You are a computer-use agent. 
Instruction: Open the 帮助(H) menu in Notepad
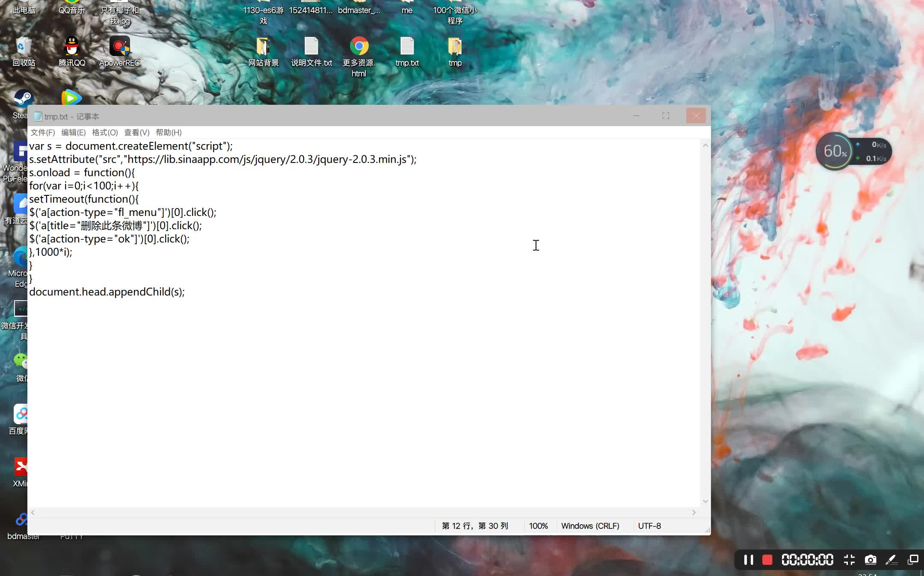click(x=169, y=133)
